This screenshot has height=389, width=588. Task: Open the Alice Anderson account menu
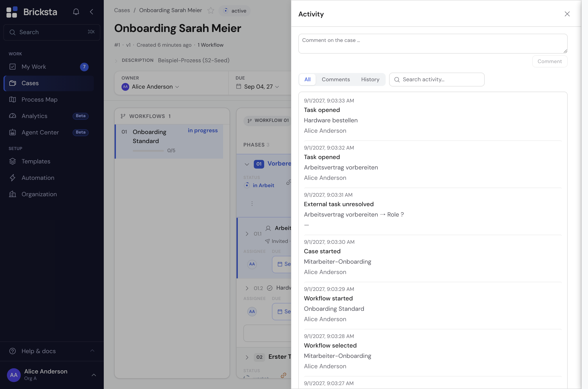coord(94,375)
